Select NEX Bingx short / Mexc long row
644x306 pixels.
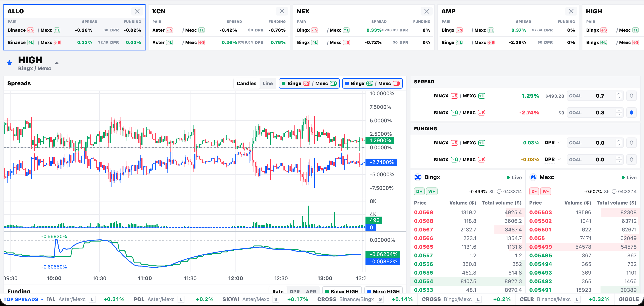[364, 30]
